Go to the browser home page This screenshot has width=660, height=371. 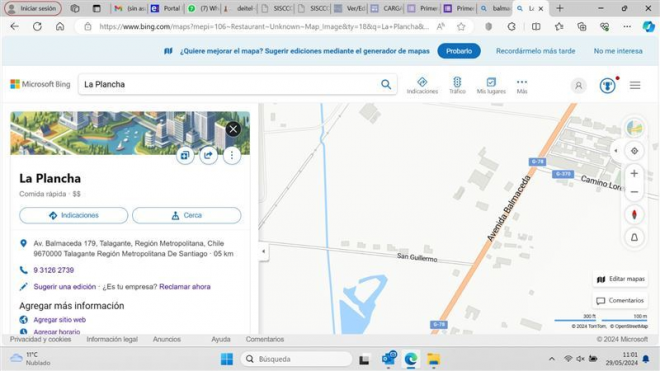click(x=60, y=27)
